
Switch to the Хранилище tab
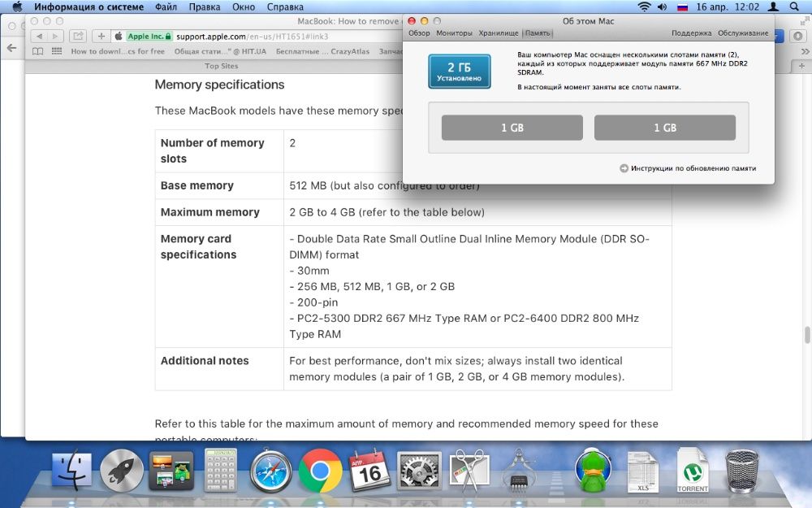pos(499,33)
